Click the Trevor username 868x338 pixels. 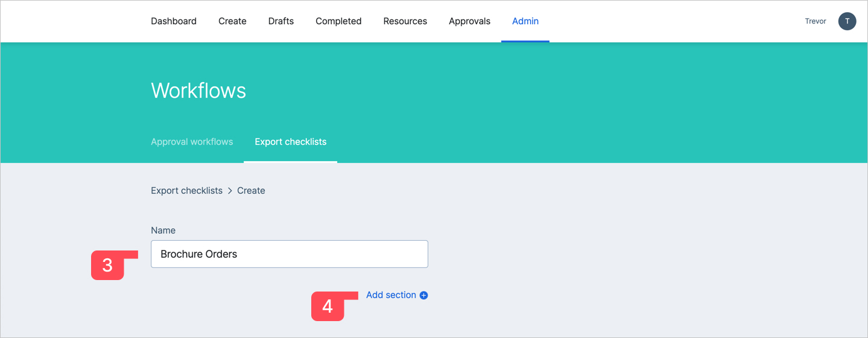coord(816,21)
